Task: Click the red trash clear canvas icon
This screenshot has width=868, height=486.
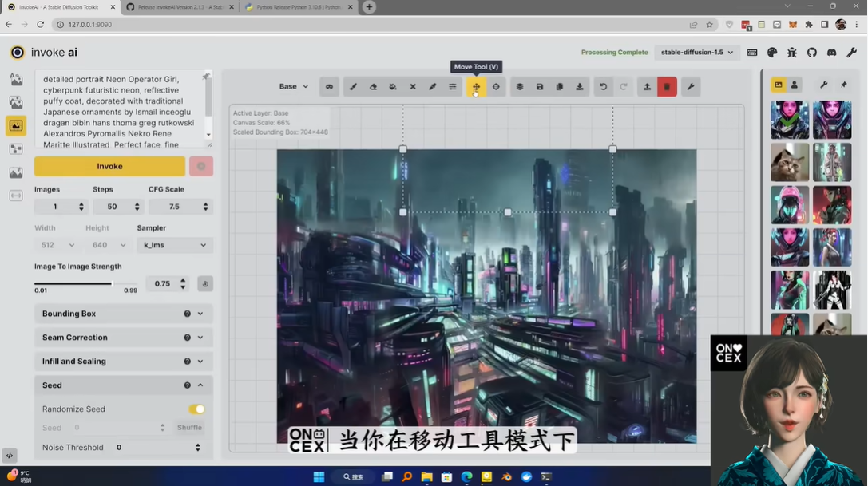Action: [x=667, y=87]
